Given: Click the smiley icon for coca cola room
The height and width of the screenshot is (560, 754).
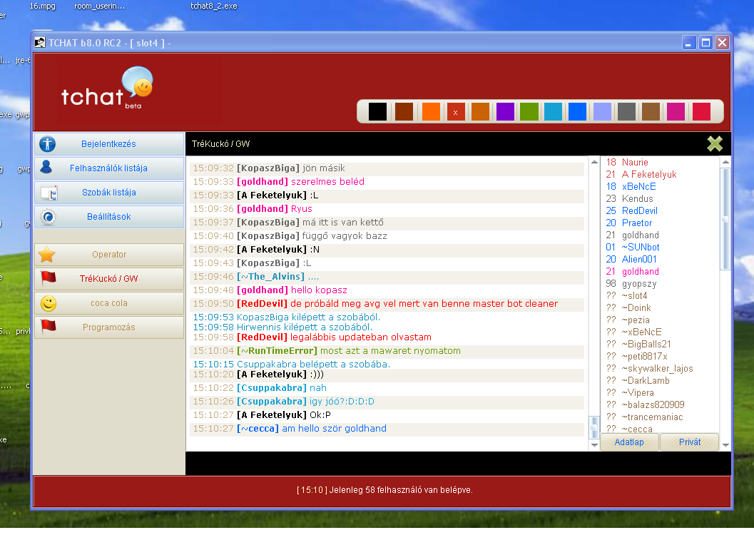Looking at the screenshot, I should tap(48, 303).
